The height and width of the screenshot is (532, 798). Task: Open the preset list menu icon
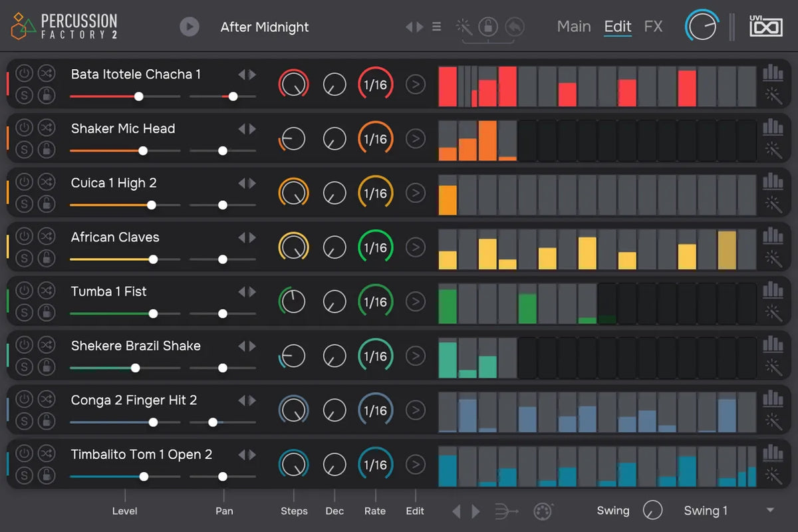click(x=436, y=27)
